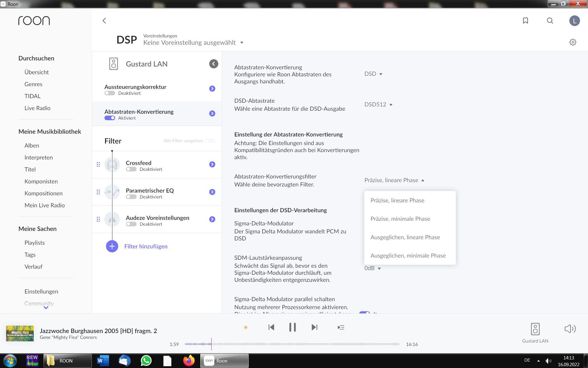
Task: Click the Crossfeed headphone icon
Action: coord(112,165)
